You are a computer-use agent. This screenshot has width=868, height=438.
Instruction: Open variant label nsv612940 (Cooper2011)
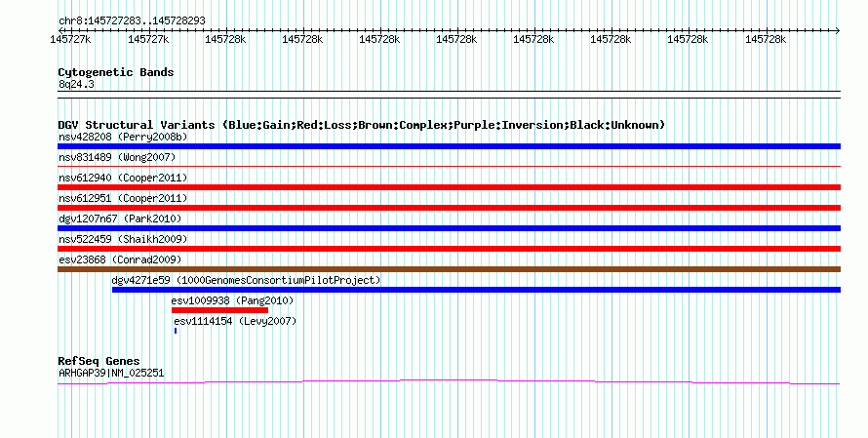(x=123, y=178)
